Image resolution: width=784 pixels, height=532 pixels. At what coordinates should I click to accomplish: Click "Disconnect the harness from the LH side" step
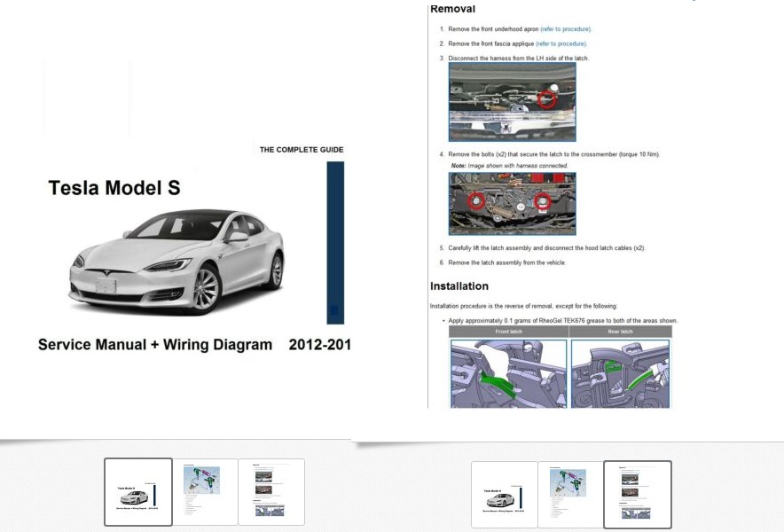pos(519,58)
